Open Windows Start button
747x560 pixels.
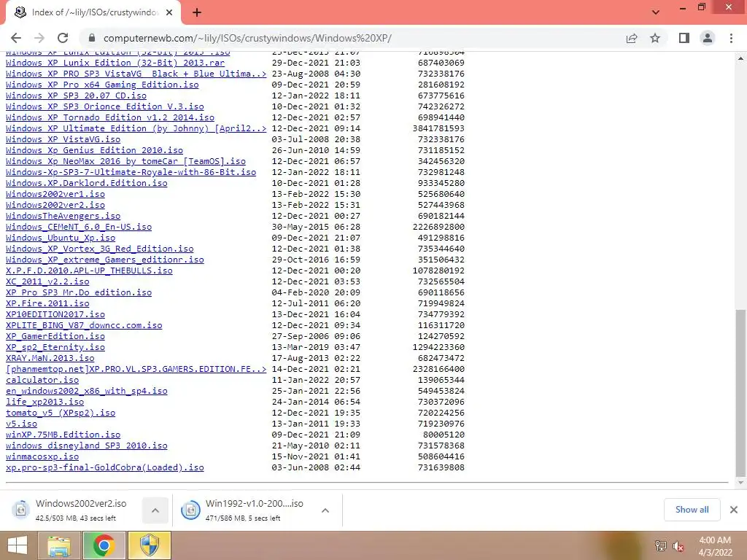click(x=18, y=545)
